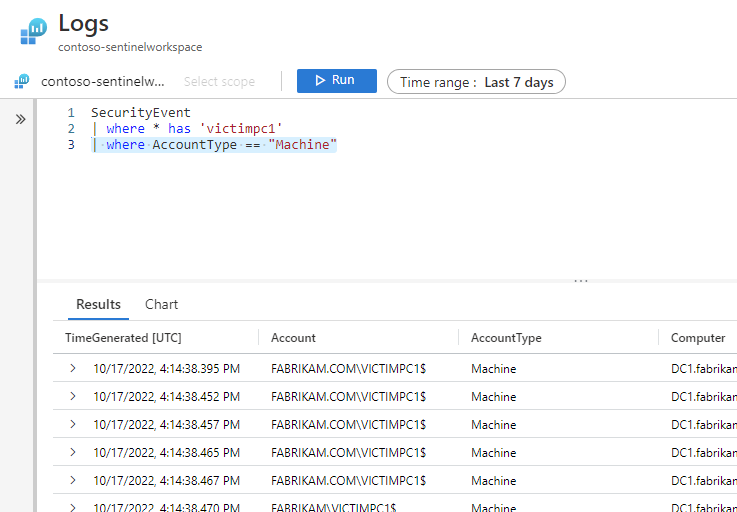Viewport: 737px width, 512px height.
Task: Expand the 4:14:38.395 PM result row
Action: (x=73, y=369)
